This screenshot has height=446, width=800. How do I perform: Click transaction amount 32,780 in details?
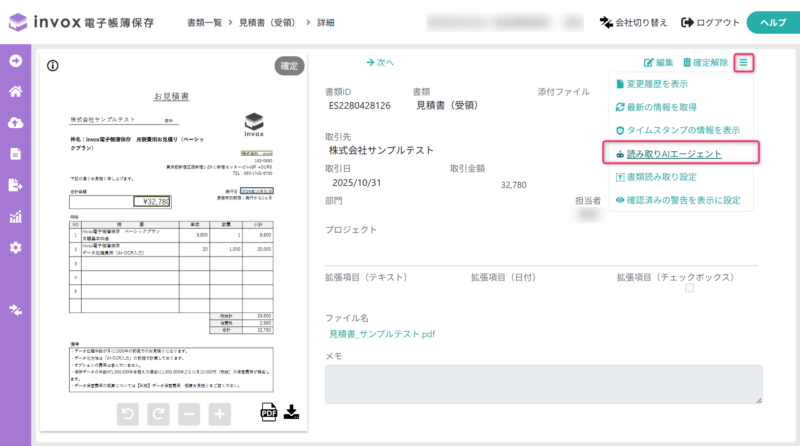coord(513,185)
